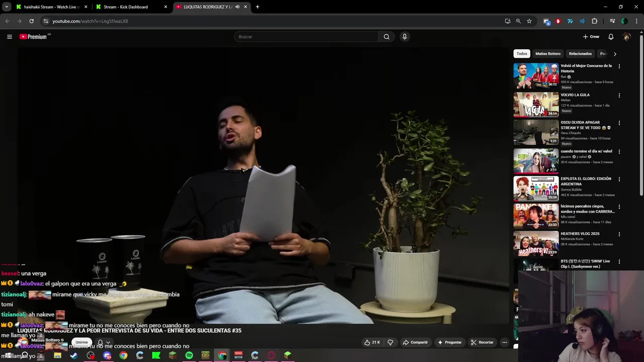Toggle channel notification bell next to Unirme
Screen dimensions: 644x362
pos(103,342)
